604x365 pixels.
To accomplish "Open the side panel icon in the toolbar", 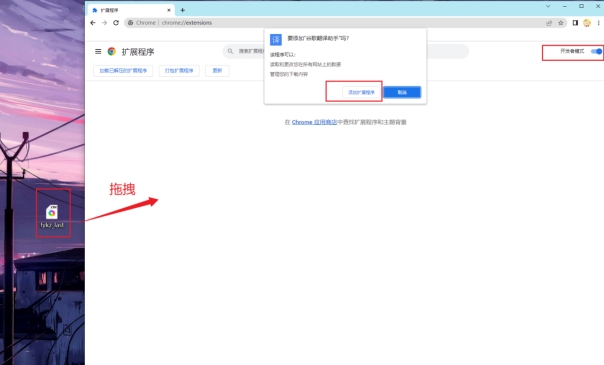I will click(575, 23).
